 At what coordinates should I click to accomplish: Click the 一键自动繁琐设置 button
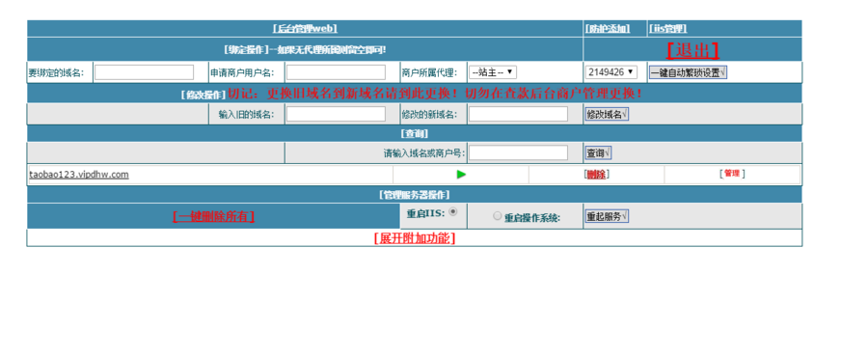tap(688, 72)
